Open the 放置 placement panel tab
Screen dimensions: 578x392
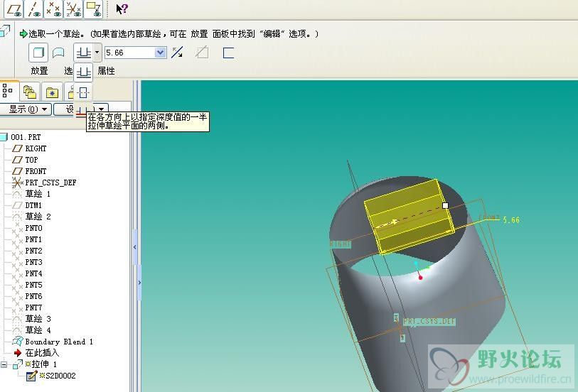pyautogui.click(x=39, y=71)
